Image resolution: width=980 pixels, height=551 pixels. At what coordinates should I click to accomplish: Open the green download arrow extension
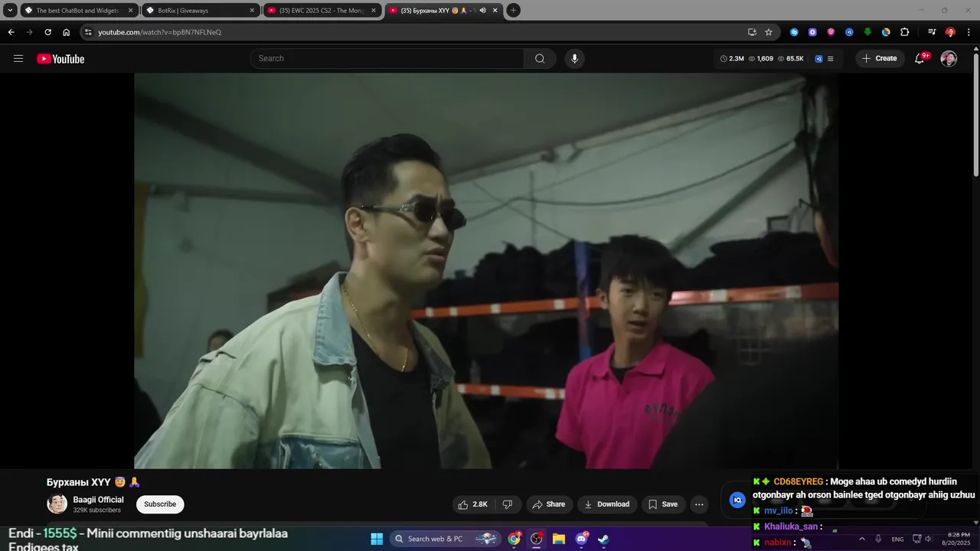click(x=867, y=32)
